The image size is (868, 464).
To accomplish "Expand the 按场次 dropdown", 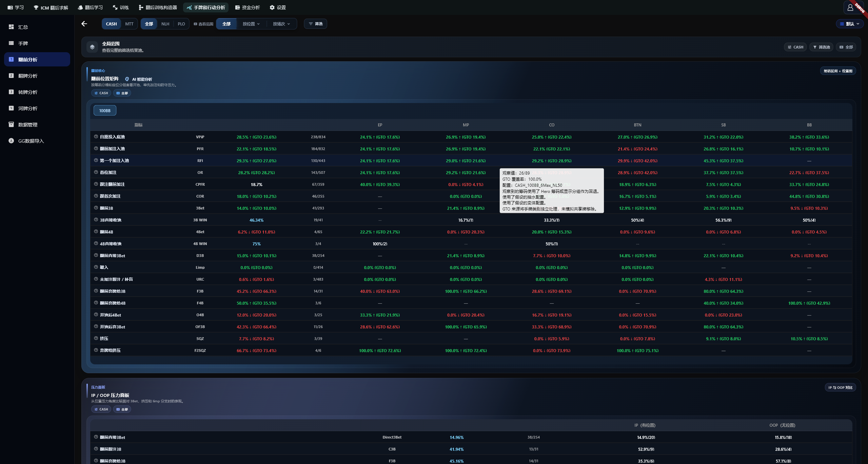I will 281,24.
